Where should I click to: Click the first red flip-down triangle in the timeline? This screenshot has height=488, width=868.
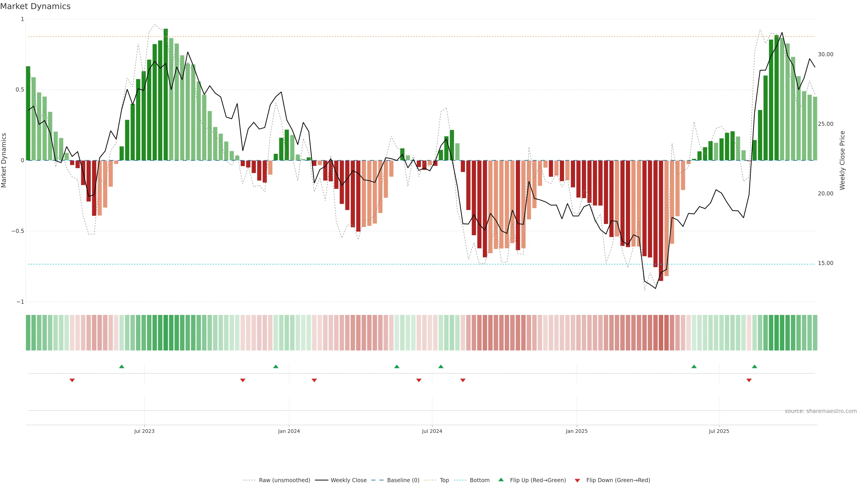click(72, 380)
